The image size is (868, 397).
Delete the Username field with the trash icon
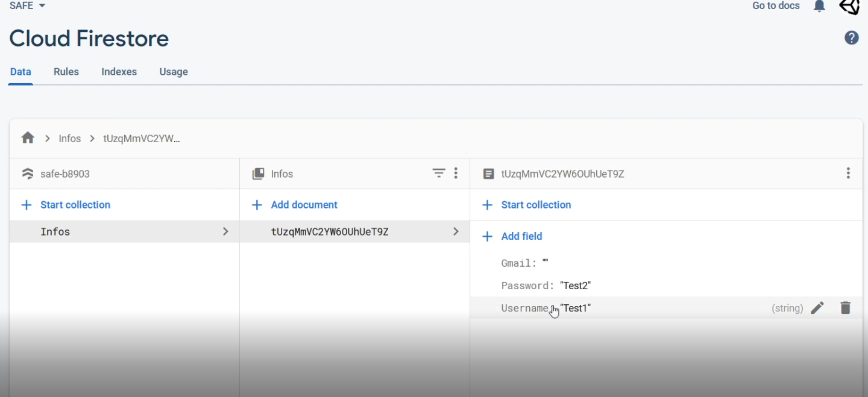coord(846,308)
